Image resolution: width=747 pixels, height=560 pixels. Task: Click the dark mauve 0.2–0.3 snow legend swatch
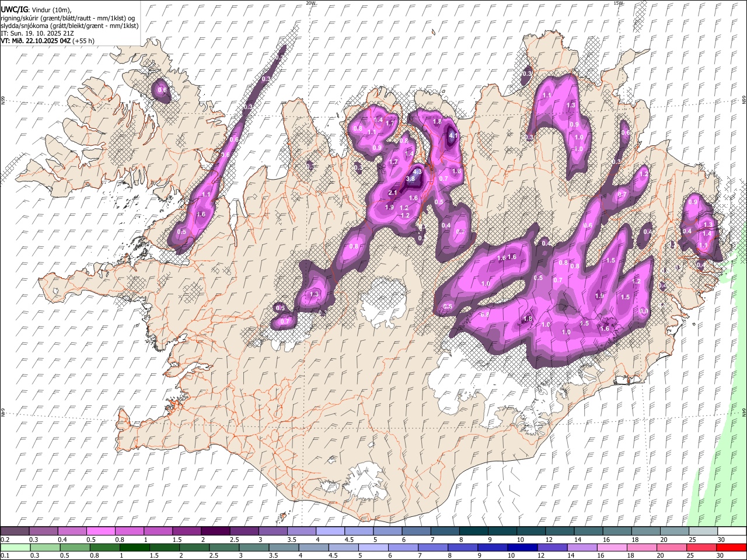tap(15, 531)
